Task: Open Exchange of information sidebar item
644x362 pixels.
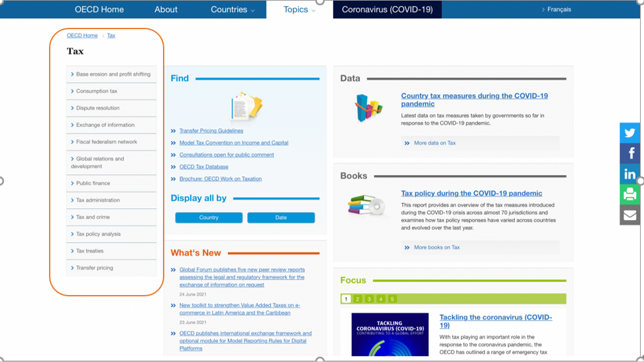Action: coord(111,125)
